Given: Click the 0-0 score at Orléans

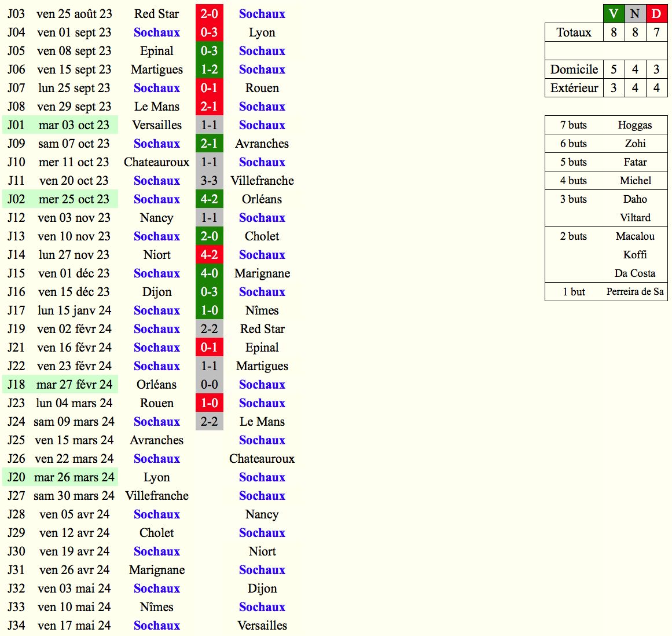Looking at the screenshot, I should click(x=209, y=384).
